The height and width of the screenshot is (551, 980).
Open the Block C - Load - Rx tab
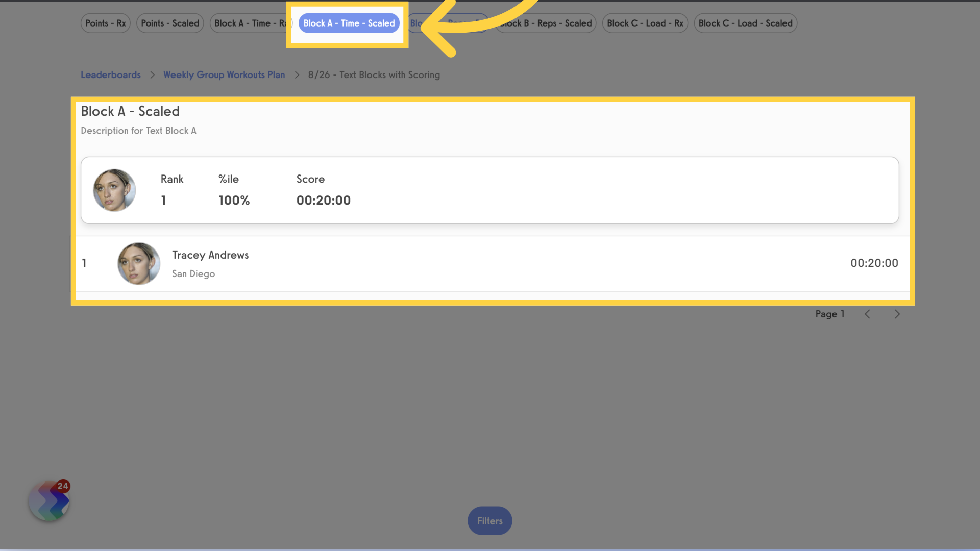point(645,23)
